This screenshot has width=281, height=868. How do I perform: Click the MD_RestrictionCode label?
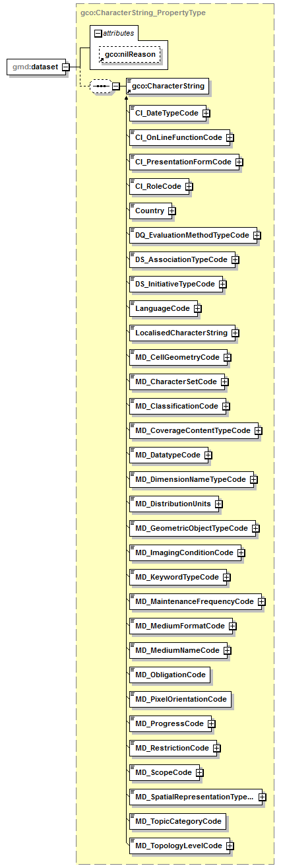(172, 748)
